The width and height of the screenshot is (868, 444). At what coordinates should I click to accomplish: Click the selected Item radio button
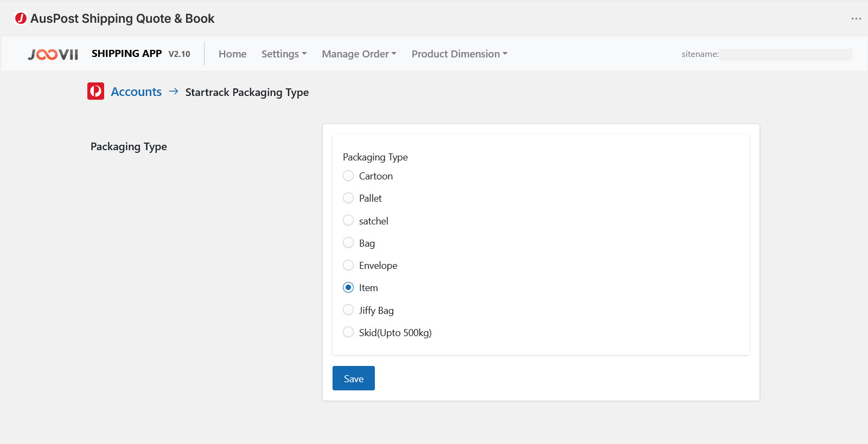(x=348, y=288)
